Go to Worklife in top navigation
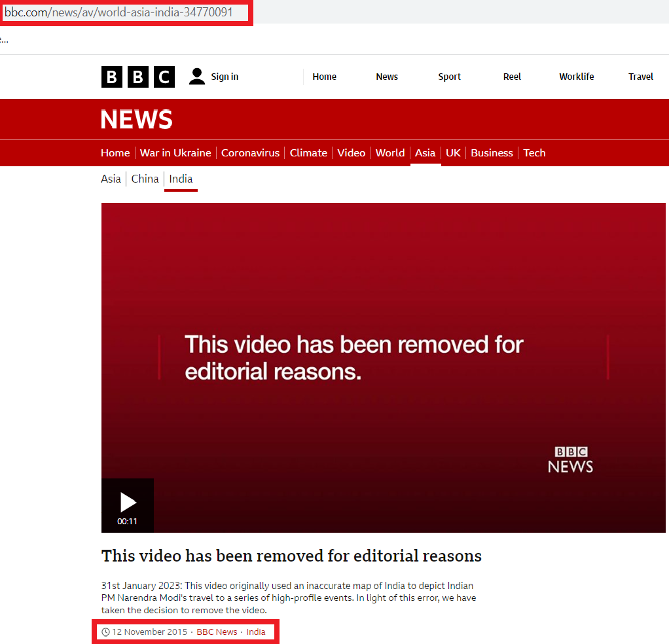 pyautogui.click(x=576, y=77)
